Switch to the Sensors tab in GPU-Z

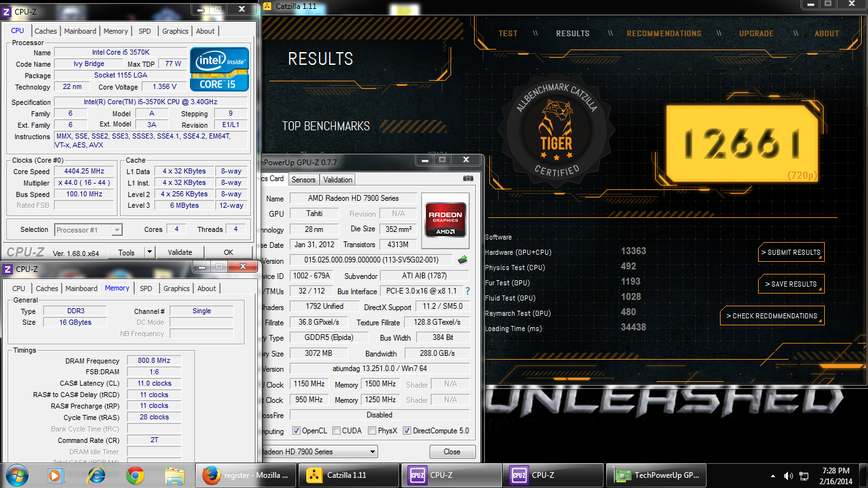pos(304,180)
